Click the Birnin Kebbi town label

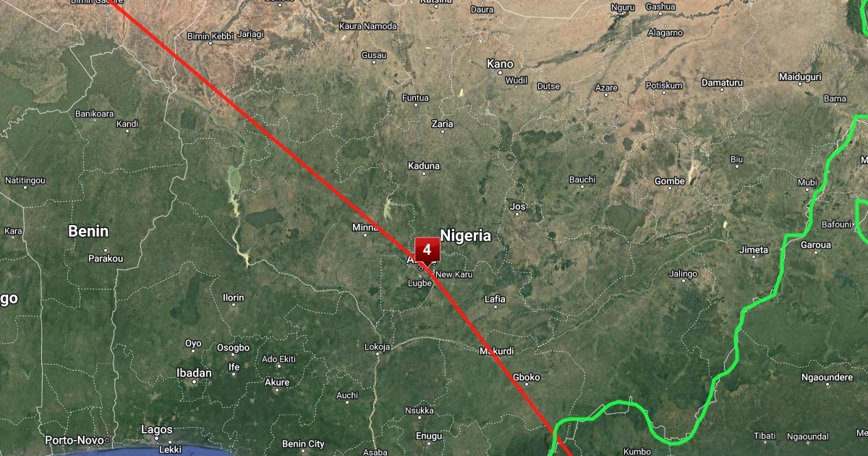(x=210, y=36)
